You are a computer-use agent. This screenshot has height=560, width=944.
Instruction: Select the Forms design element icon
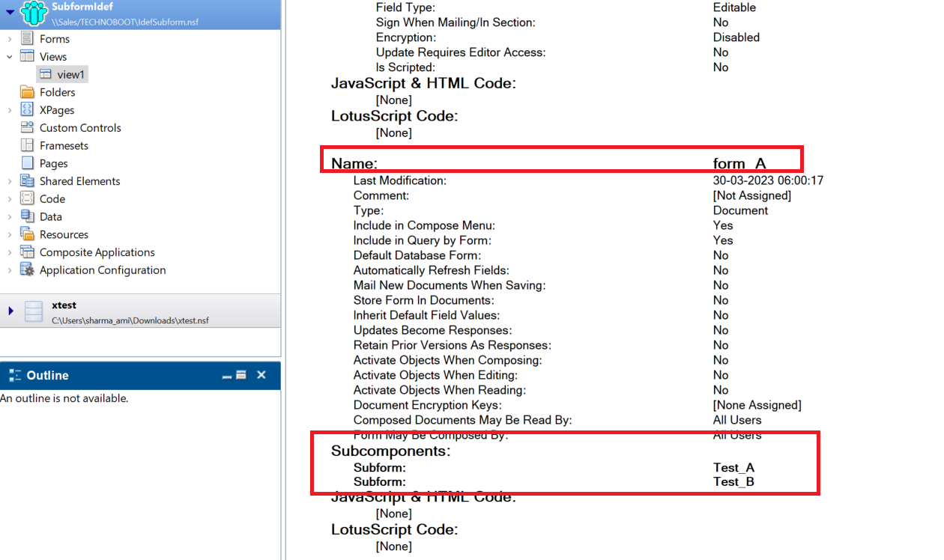coord(28,38)
